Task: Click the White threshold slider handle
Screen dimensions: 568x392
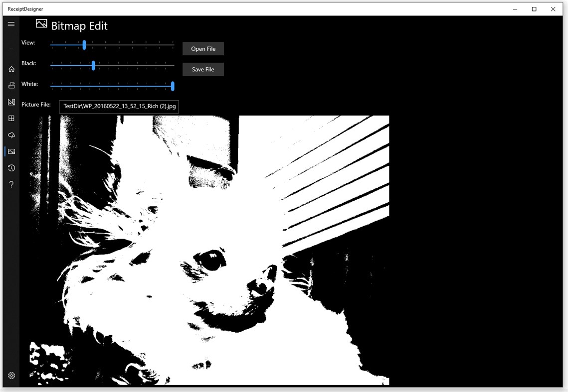Action: pos(172,86)
